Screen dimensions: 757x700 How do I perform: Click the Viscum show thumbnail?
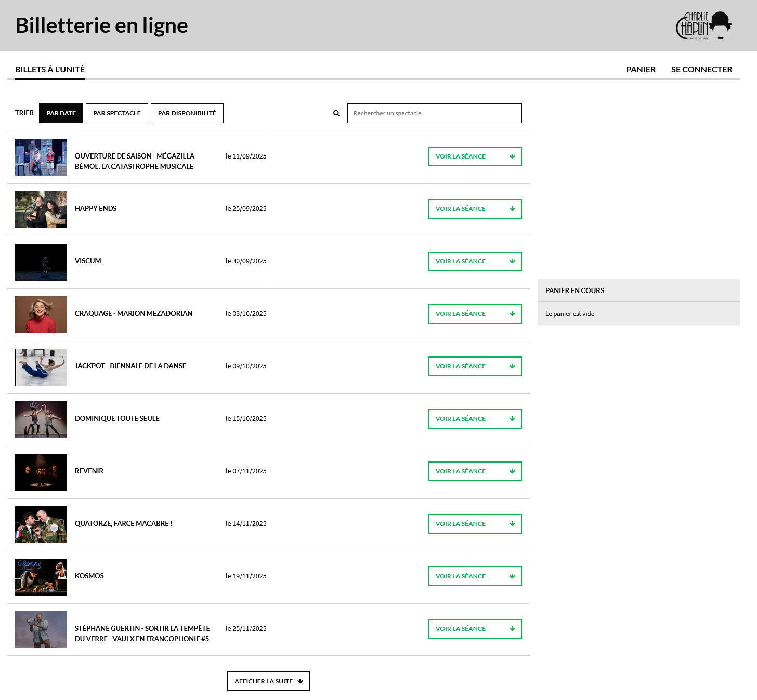coord(41,262)
